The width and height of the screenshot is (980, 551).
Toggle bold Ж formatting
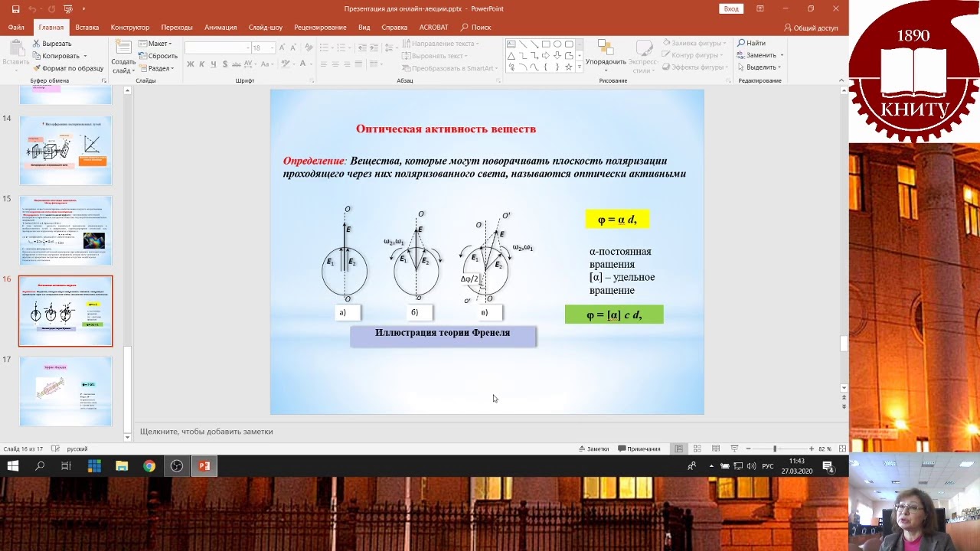191,64
